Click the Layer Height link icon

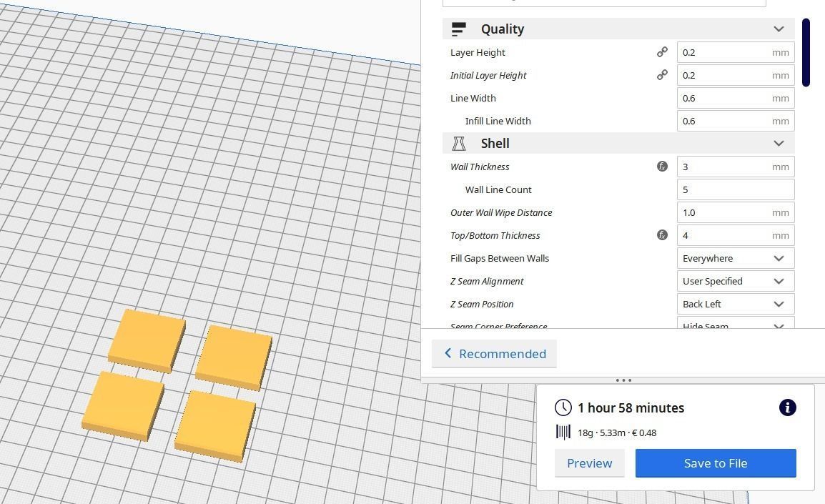(662, 52)
